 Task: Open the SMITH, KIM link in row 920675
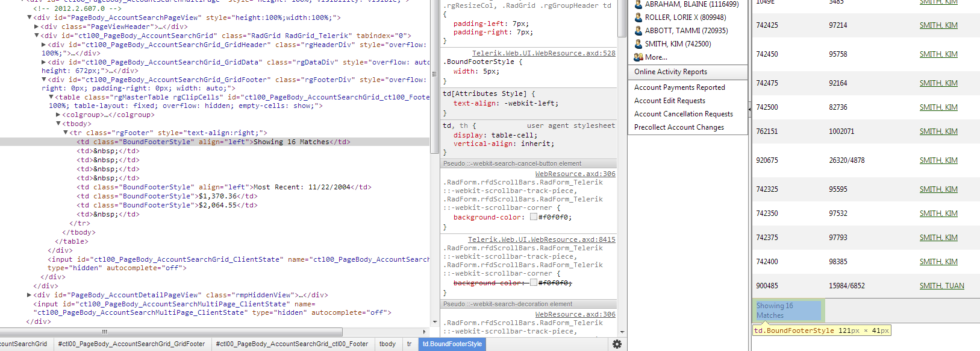tap(938, 160)
